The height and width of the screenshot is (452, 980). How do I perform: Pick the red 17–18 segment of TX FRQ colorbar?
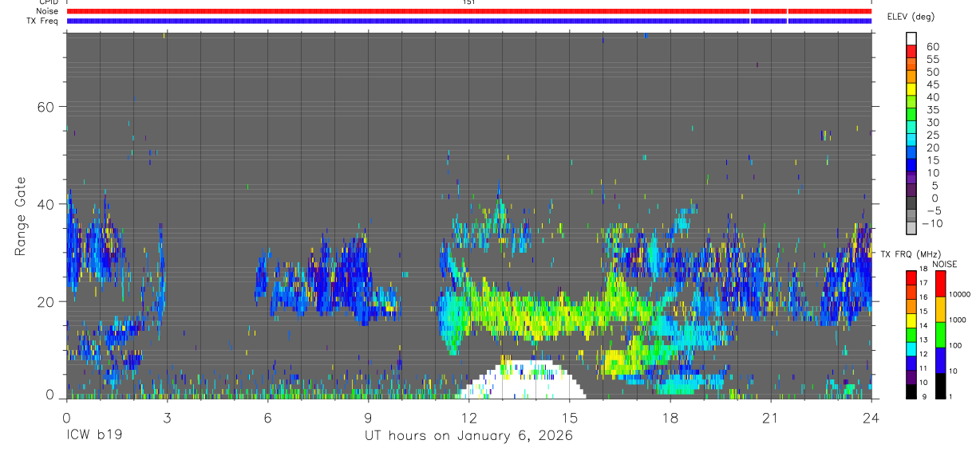pos(911,277)
